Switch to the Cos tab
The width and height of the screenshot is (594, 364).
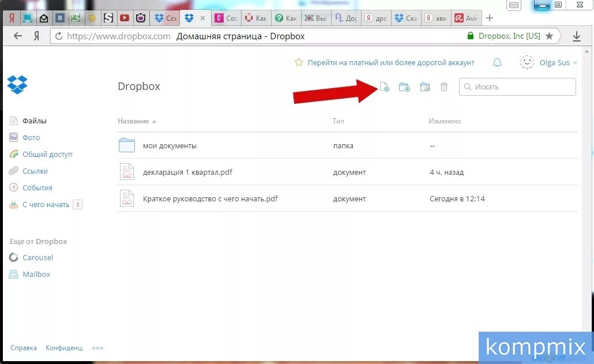[226, 18]
